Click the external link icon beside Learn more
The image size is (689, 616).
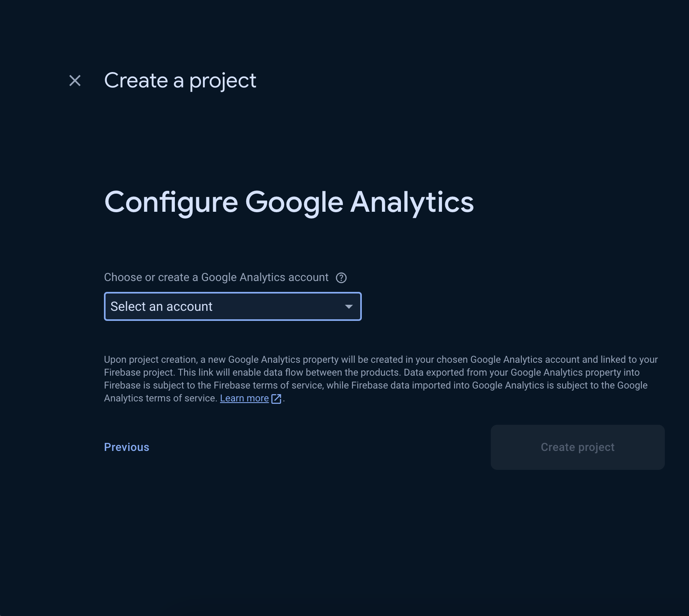(x=276, y=399)
